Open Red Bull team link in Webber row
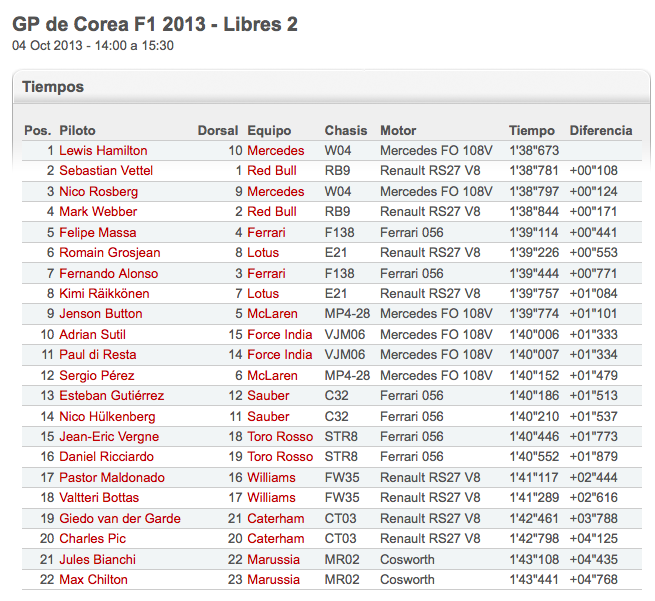Image resolution: width=655 pixels, height=601 pixels. point(272,211)
